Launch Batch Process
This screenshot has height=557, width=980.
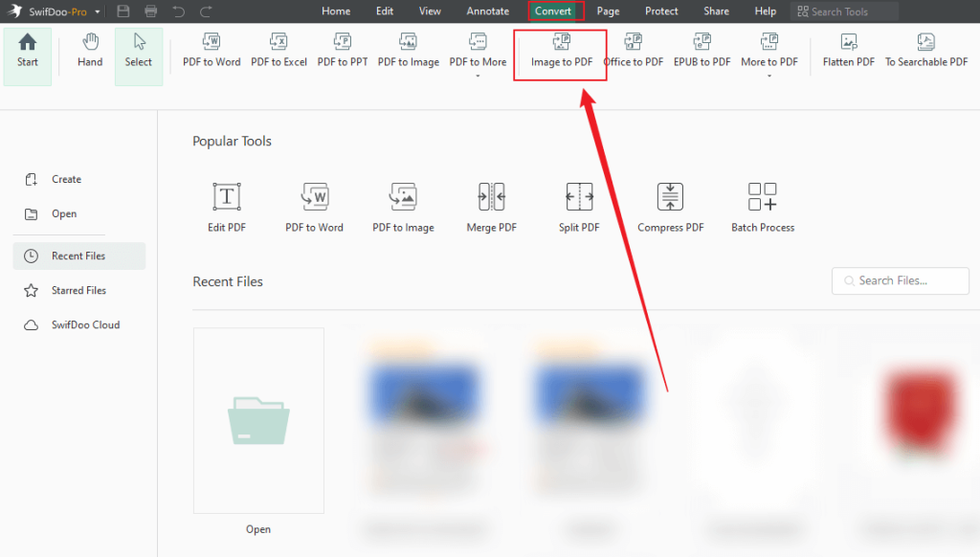tap(763, 203)
